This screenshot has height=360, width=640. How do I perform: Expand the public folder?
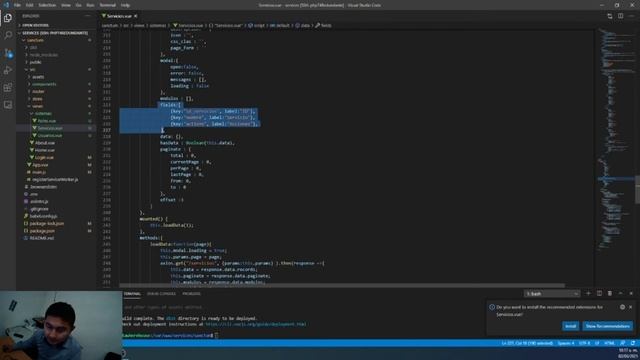[36, 62]
